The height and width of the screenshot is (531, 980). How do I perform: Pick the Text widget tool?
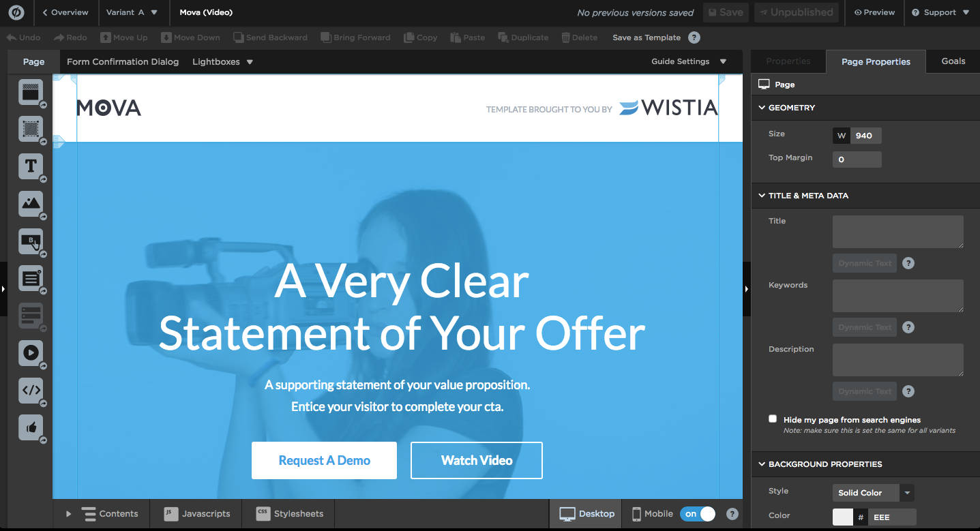(31, 166)
